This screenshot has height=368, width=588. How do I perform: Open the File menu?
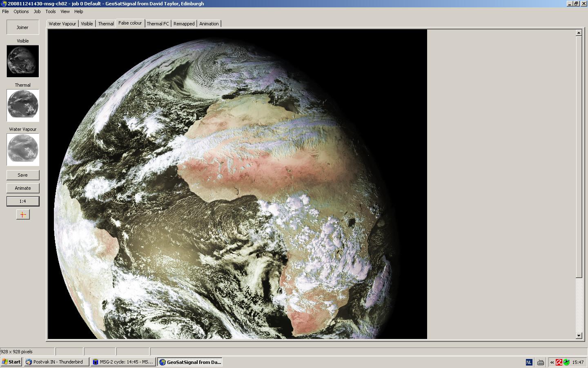pos(5,11)
